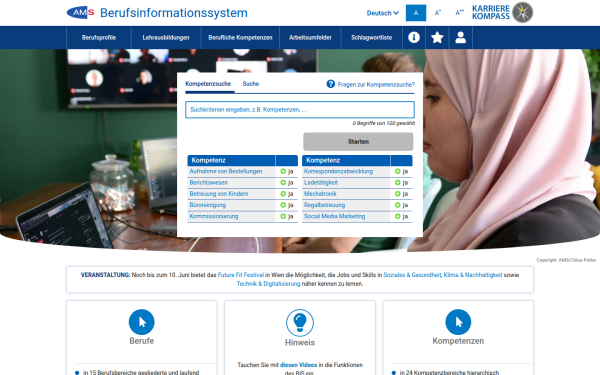Open favorites star icon
The height and width of the screenshot is (375, 600).
point(437,38)
